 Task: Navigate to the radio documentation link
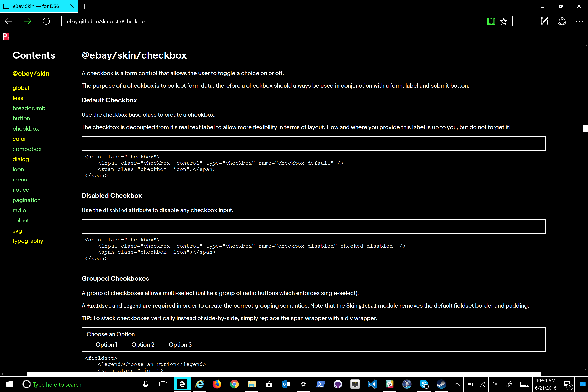pyautogui.click(x=19, y=210)
